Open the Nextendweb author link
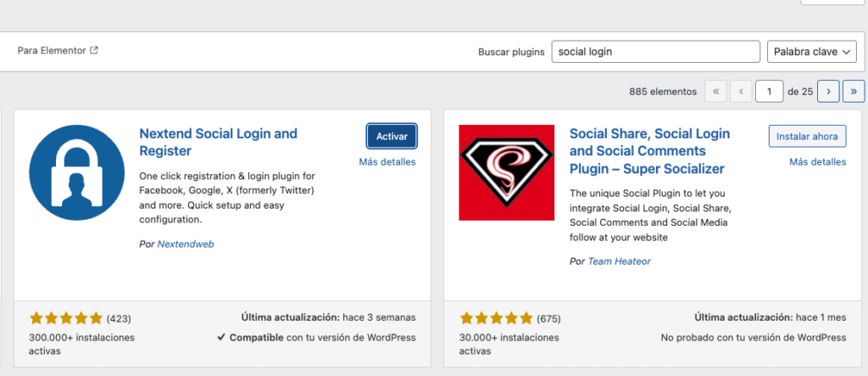Screen dimensions: 868x376 point(186,244)
